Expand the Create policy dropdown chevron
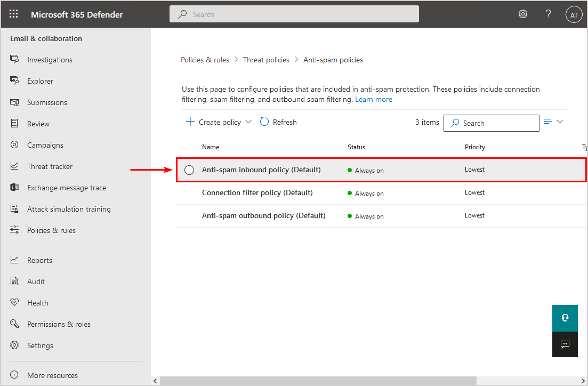Screen dimensions: 588x386 (248, 122)
